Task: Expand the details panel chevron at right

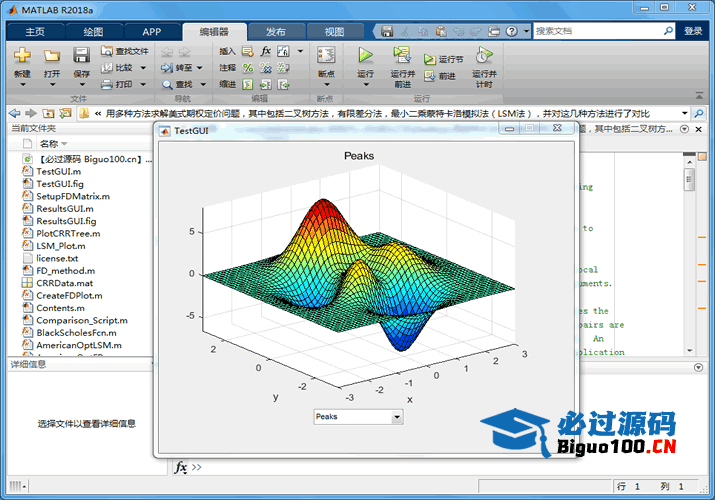Action: point(698,367)
